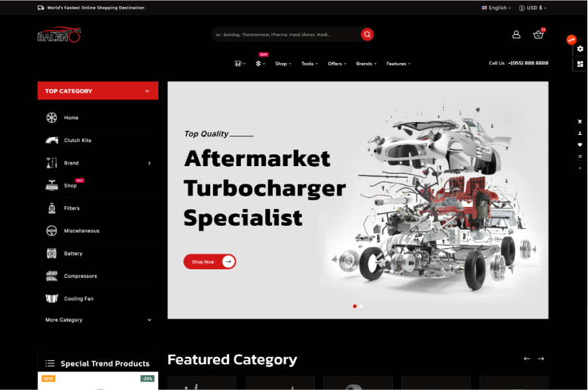Click the wishlist heart icon in side strip
The image size is (588, 390).
pos(580,145)
